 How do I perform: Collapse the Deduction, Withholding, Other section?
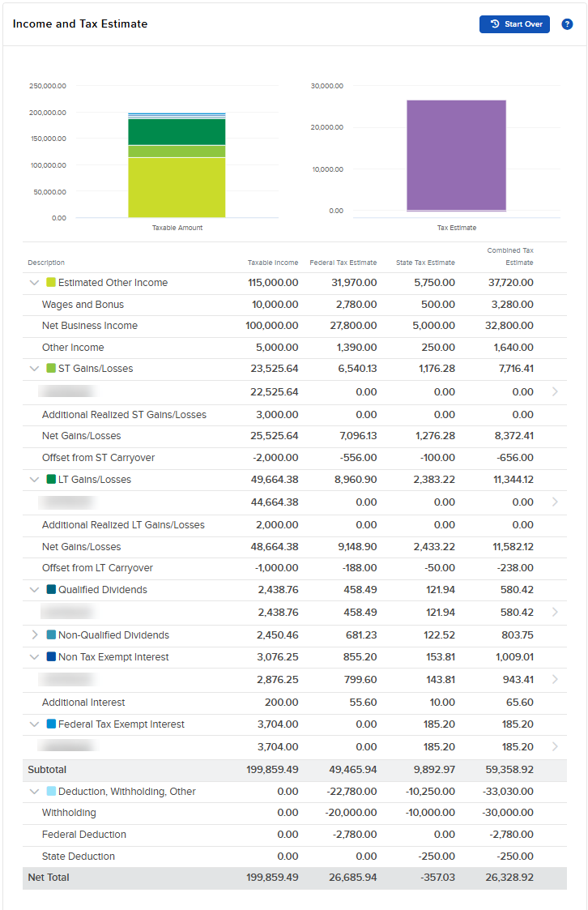[x=32, y=791]
